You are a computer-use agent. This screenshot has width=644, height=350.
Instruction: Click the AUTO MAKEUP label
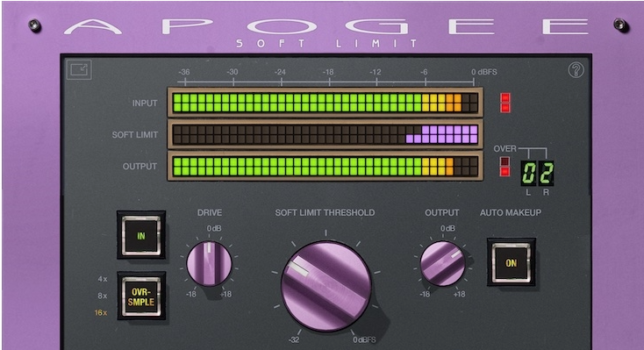pyautogui.click(x=511, y=213)
